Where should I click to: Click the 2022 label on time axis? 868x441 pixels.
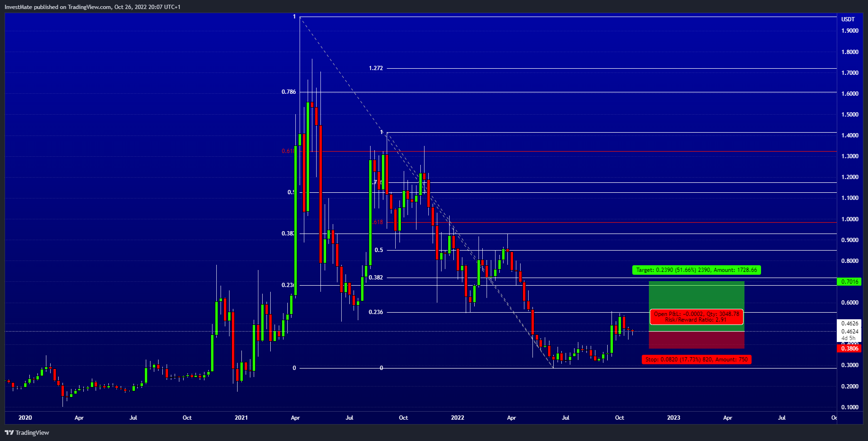coord(458,418)
